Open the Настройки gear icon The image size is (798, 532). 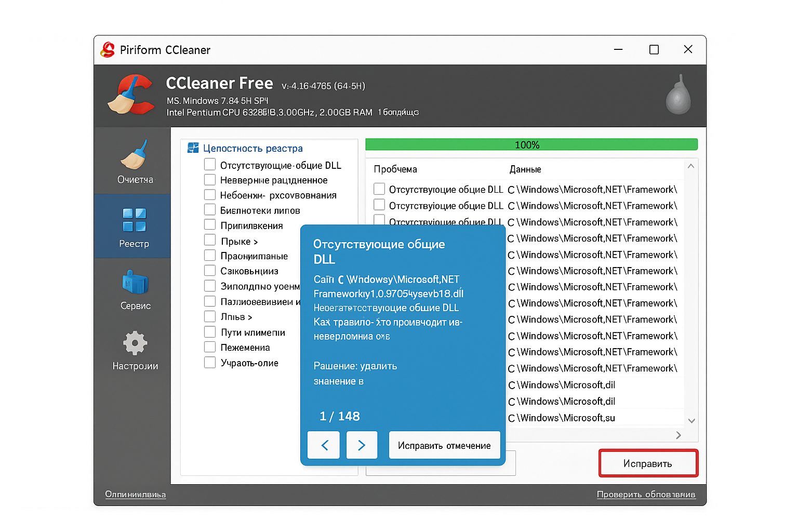[x=134, y=342]
